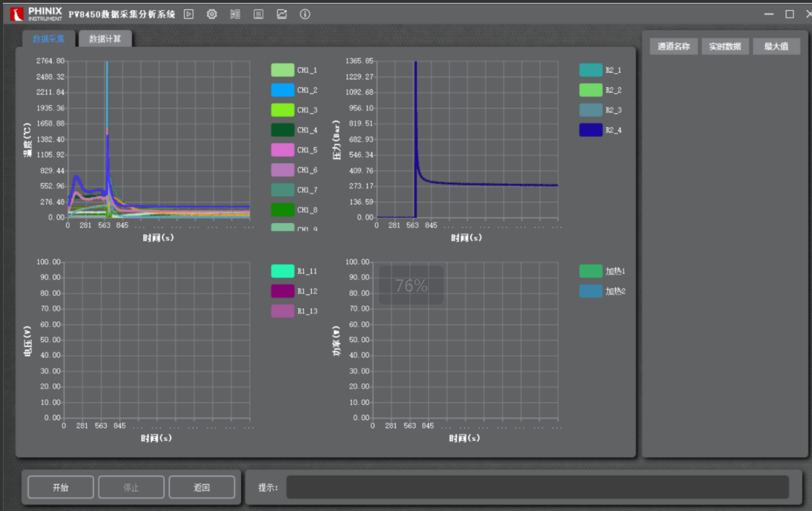The width and height of the screenshot is (812, 511).
Task: Toggle the R1_12 voltage legend swatch
Action: [x=282, y=291]
